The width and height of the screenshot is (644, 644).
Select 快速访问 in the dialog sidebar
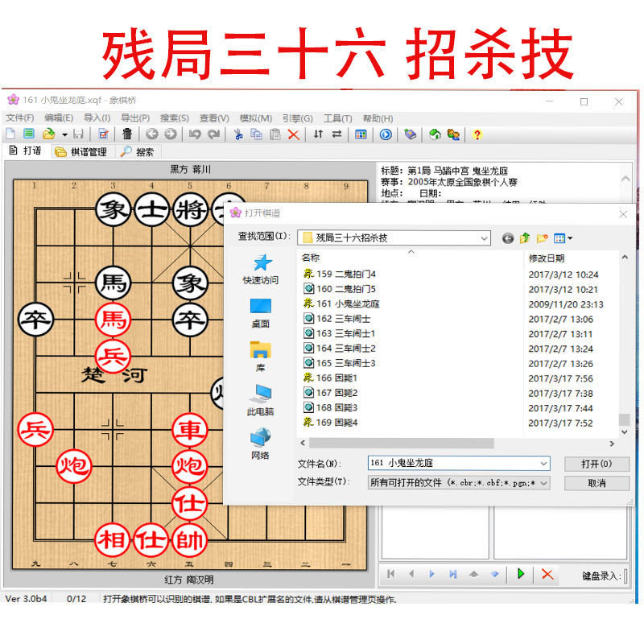(260, 270)
